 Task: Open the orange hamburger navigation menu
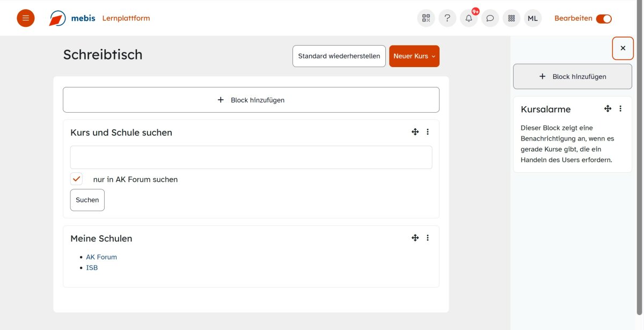pyautogui.click(x=26, y=18)
